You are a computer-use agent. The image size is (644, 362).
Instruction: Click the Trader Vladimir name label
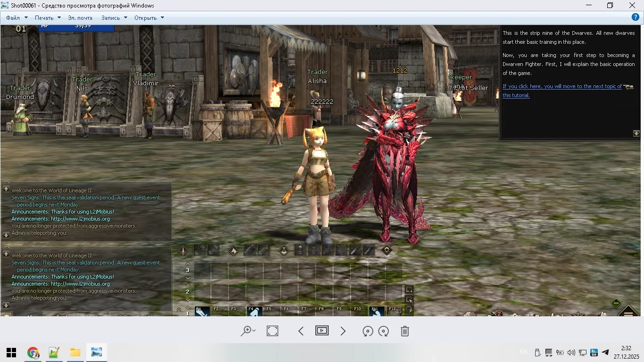[x=146, y=79]
